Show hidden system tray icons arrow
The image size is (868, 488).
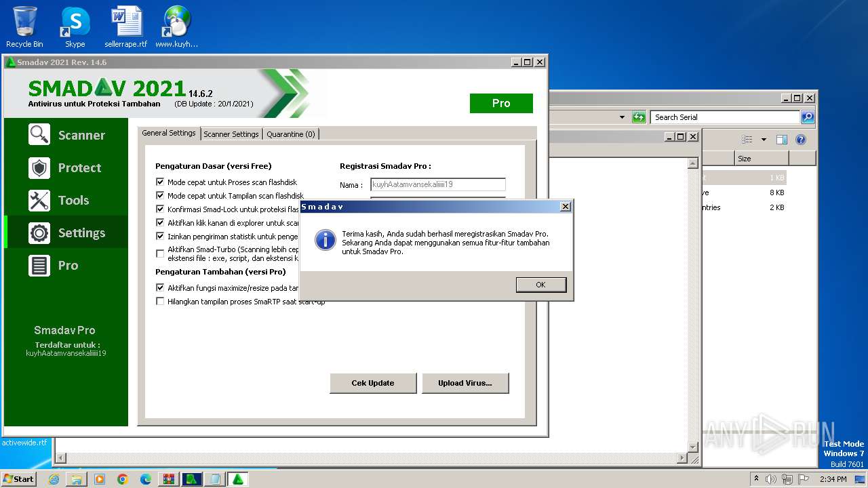tap(756, 479)
